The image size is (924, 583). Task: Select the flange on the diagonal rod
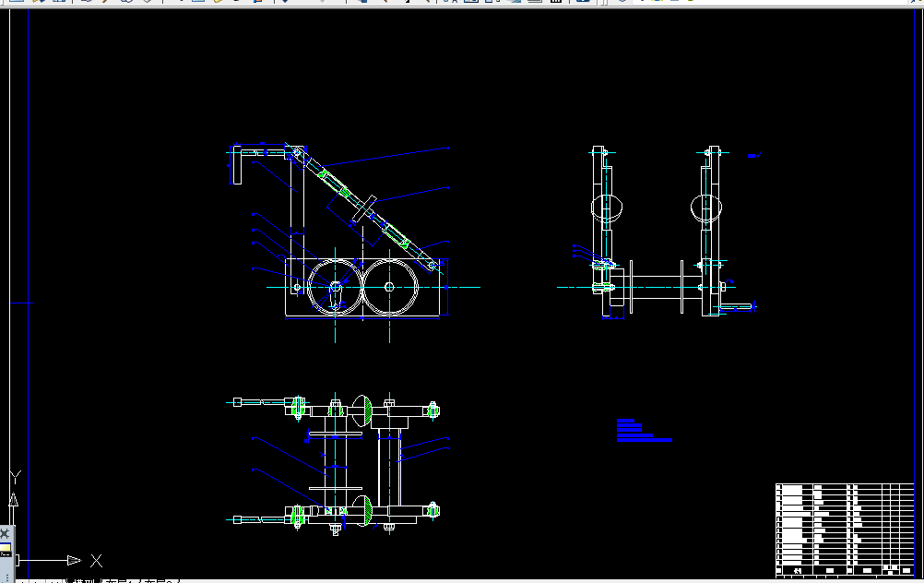click(x=363, y=208)
